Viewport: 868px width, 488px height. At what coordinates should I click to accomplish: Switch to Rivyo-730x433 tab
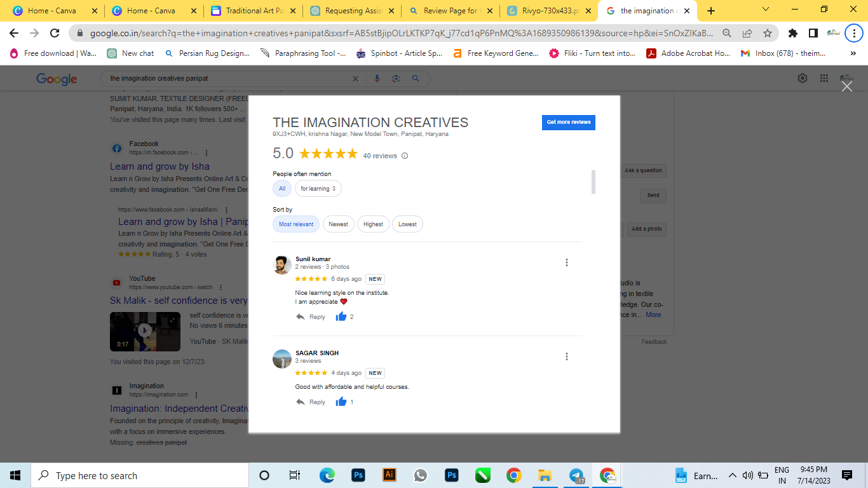coord(550,11)
